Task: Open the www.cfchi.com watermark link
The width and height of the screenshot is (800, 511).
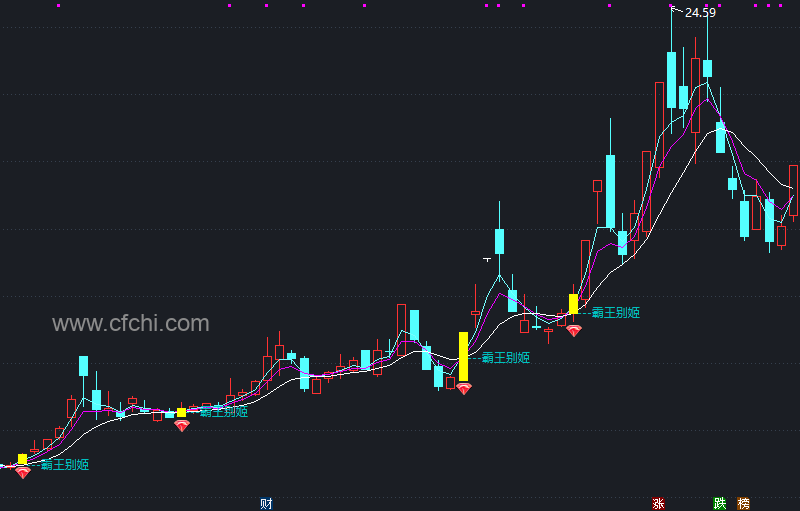Action: (131, 323)
